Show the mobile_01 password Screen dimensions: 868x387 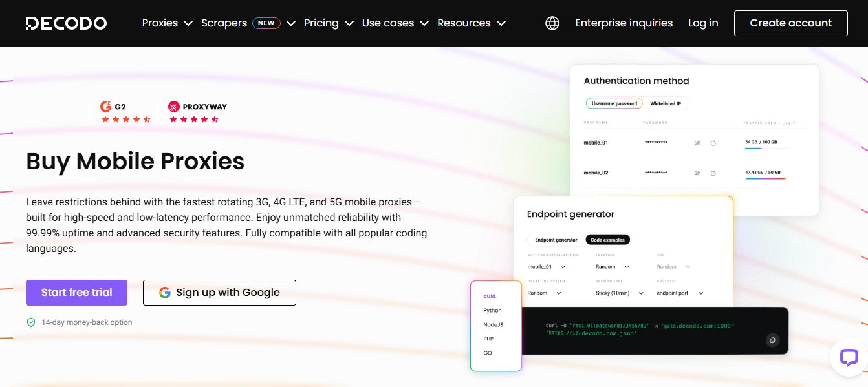697,143
